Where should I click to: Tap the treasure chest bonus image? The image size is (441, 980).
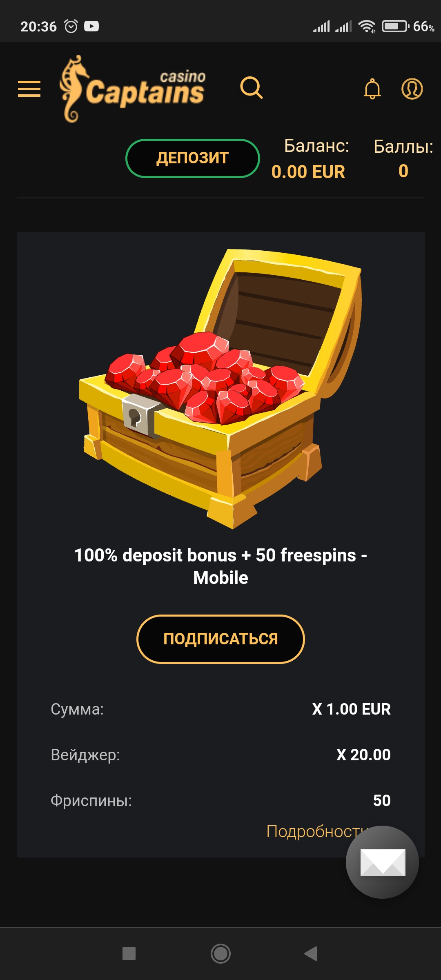point(220,388)
